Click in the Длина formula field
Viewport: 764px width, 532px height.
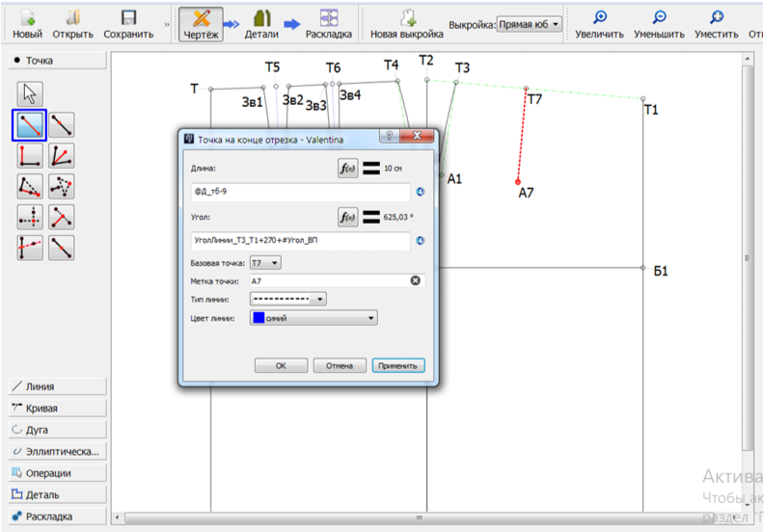(301, 192)
